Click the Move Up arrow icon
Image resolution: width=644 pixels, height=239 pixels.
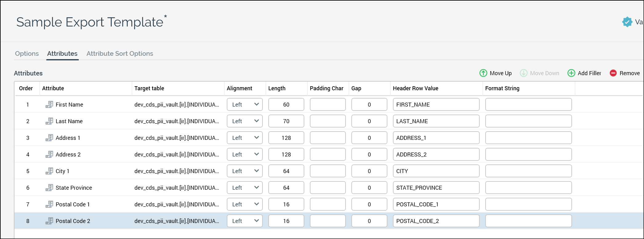coord(483,73)
